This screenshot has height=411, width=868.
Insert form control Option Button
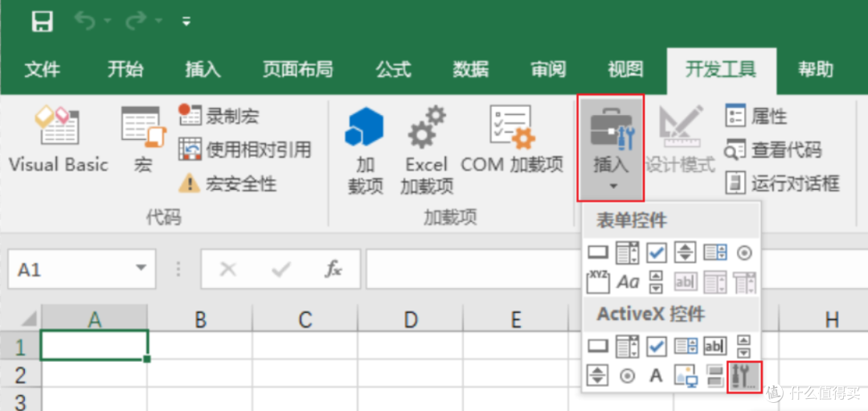745,253
